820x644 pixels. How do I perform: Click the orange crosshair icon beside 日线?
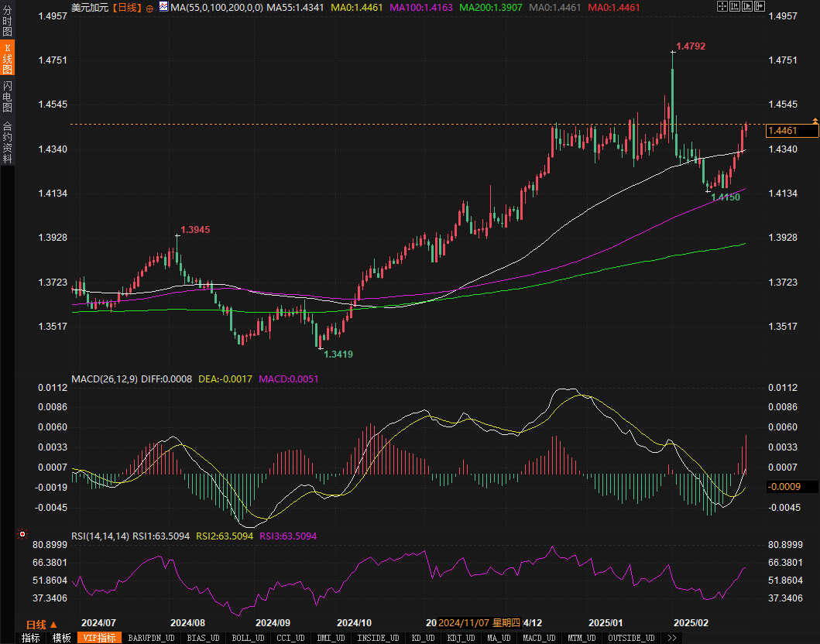(149, 8)
